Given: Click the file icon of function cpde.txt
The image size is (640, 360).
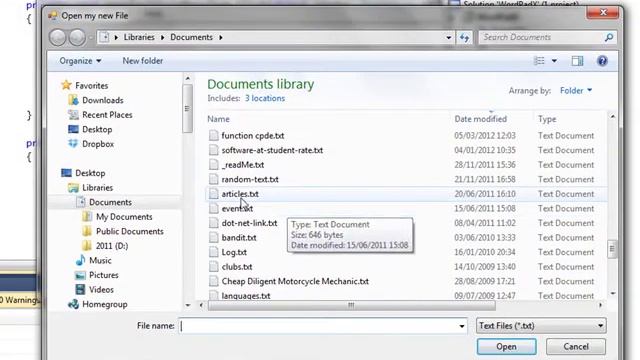Looking at the screenshot, I should click(x=213, y=136).
